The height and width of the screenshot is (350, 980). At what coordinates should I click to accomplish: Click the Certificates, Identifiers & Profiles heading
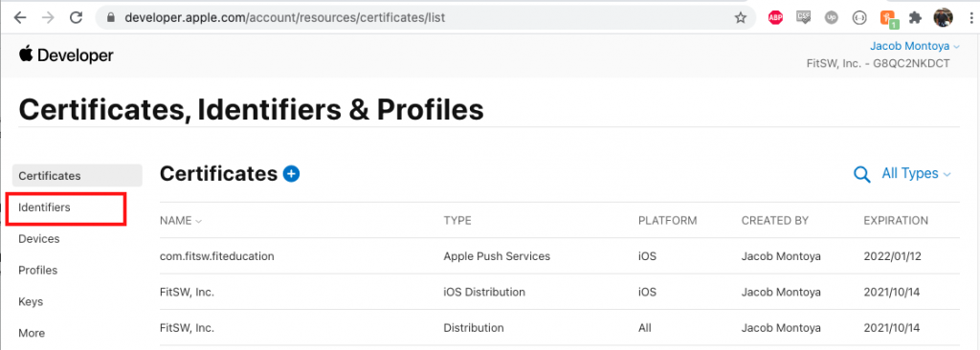click(252, 110)
